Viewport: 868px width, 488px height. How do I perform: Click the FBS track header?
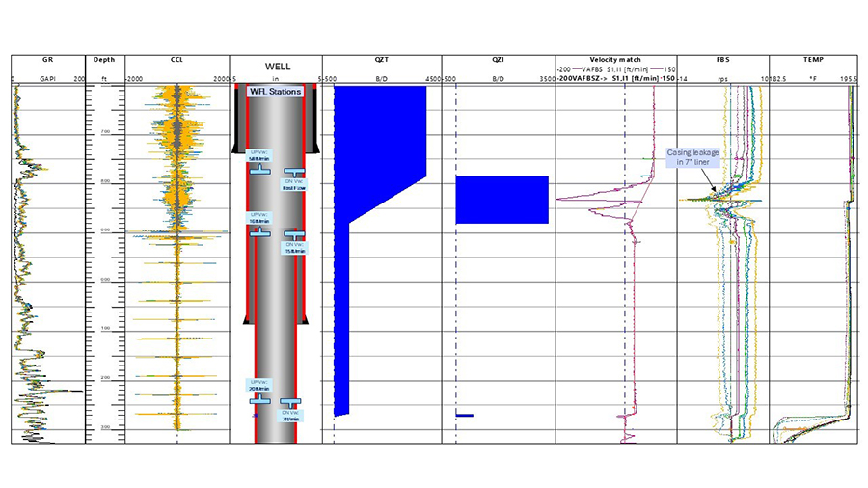722,60
